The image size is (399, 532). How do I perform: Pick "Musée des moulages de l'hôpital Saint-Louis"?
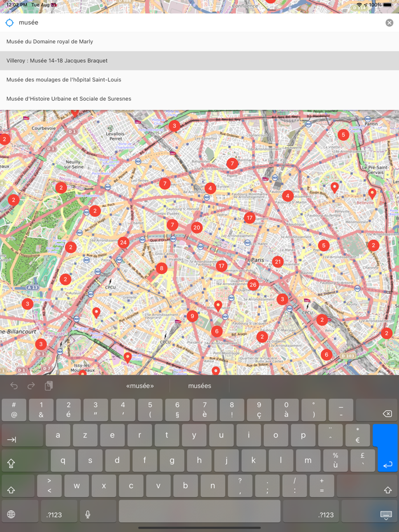click(x=199, y=79)
